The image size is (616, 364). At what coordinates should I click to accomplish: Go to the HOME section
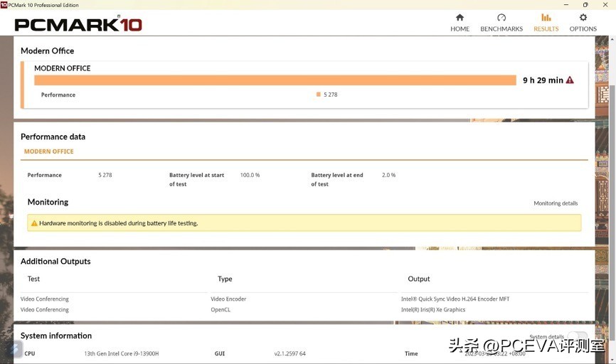(x=460, y=23)
